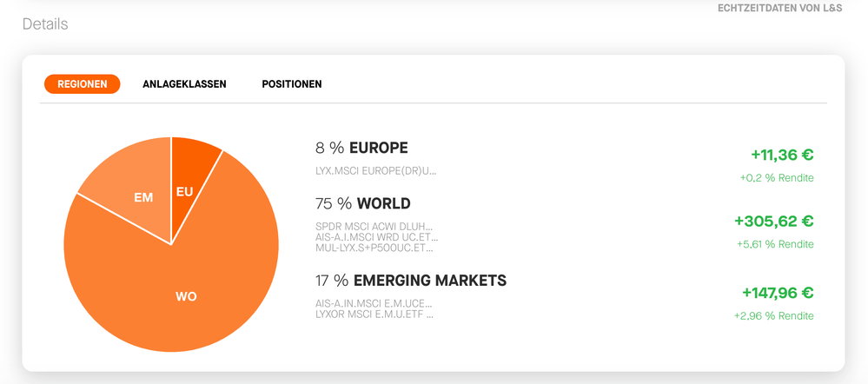Open the AIS-A.IN.MSCI E.M. fund
Screen dimensions: 868x384
tap(374, 303)
